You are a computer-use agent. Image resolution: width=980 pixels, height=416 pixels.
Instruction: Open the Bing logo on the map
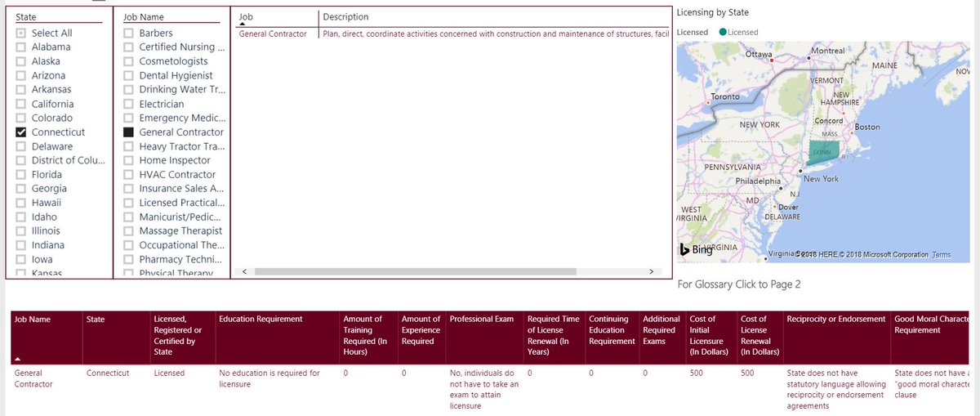[697, 250]
